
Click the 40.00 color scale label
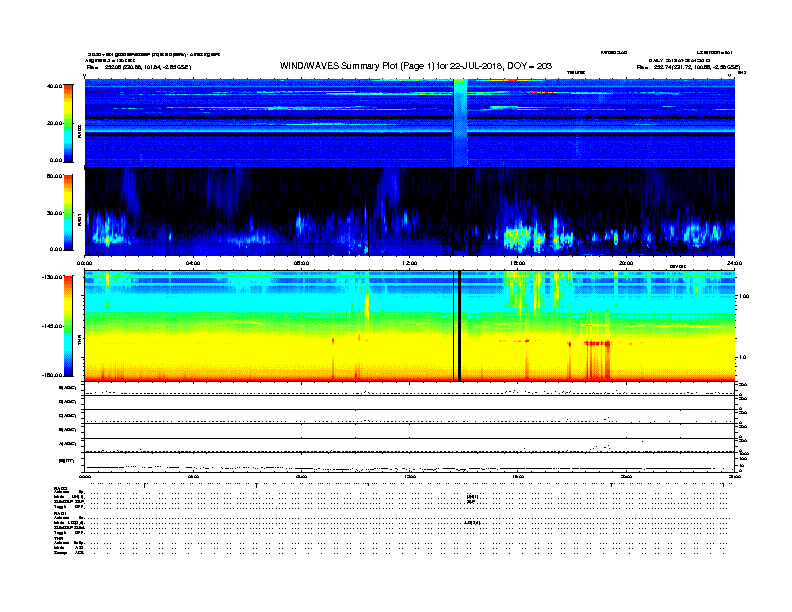click(54, 86)
